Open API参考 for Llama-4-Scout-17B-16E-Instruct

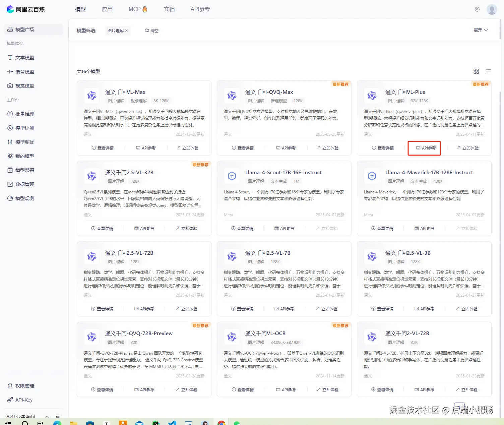point(284,228)
